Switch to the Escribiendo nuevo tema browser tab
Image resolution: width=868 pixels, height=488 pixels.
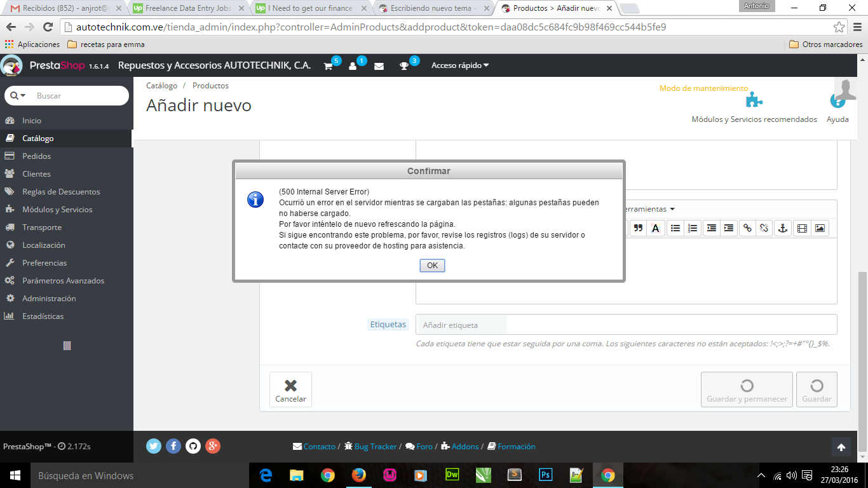[434, 8]
